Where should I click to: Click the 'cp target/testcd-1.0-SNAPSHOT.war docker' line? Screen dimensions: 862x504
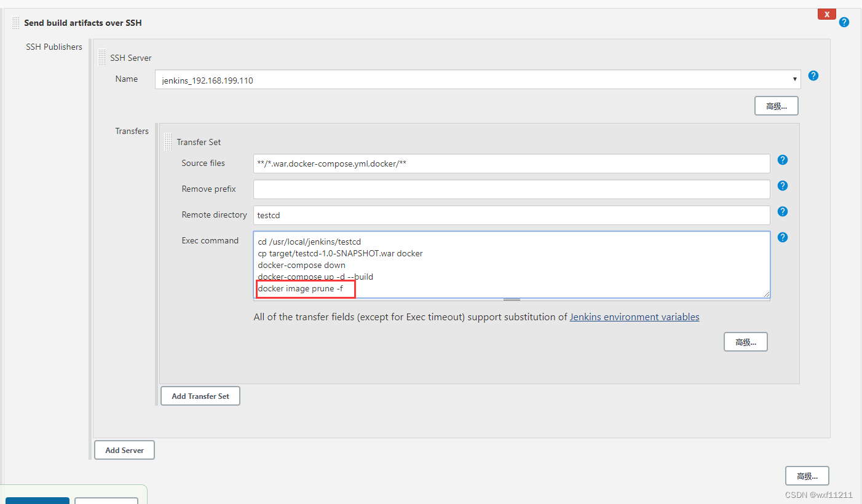340,253
